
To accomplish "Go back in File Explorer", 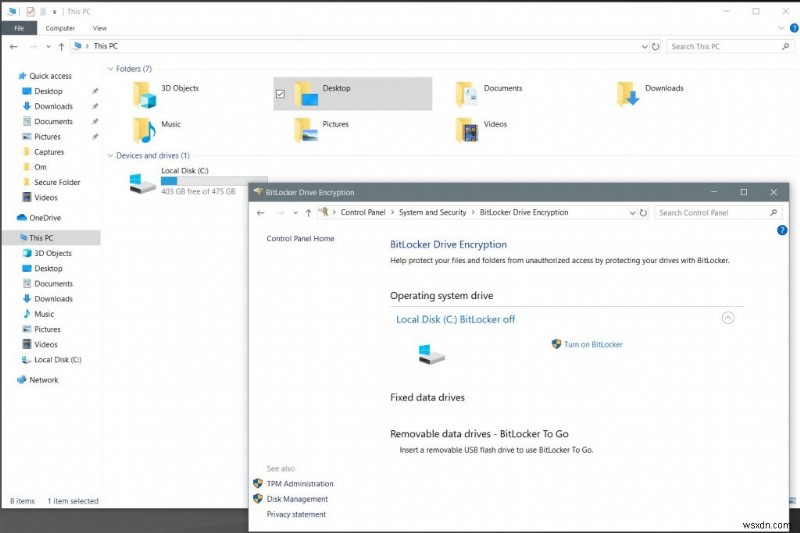I will pos(14,46).
